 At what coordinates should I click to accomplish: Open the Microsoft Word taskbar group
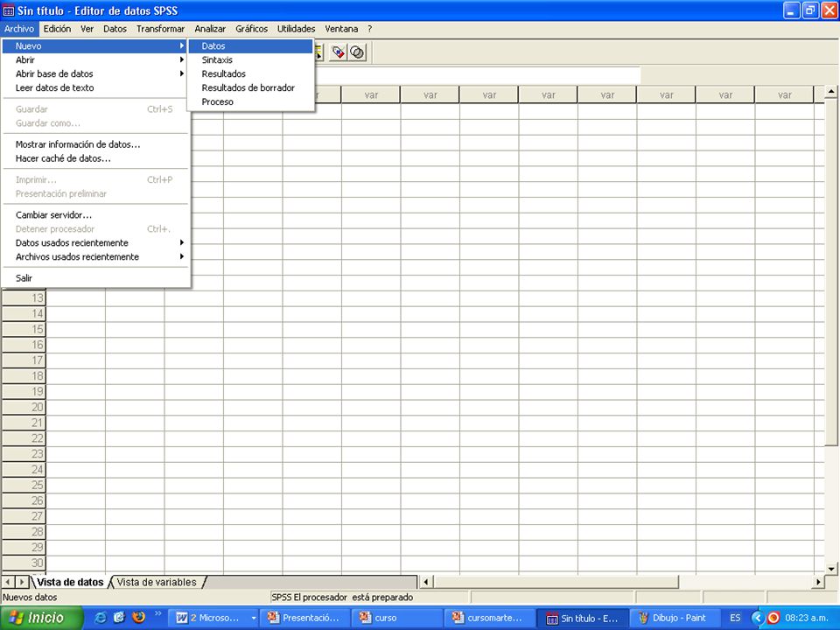(215, 618)
